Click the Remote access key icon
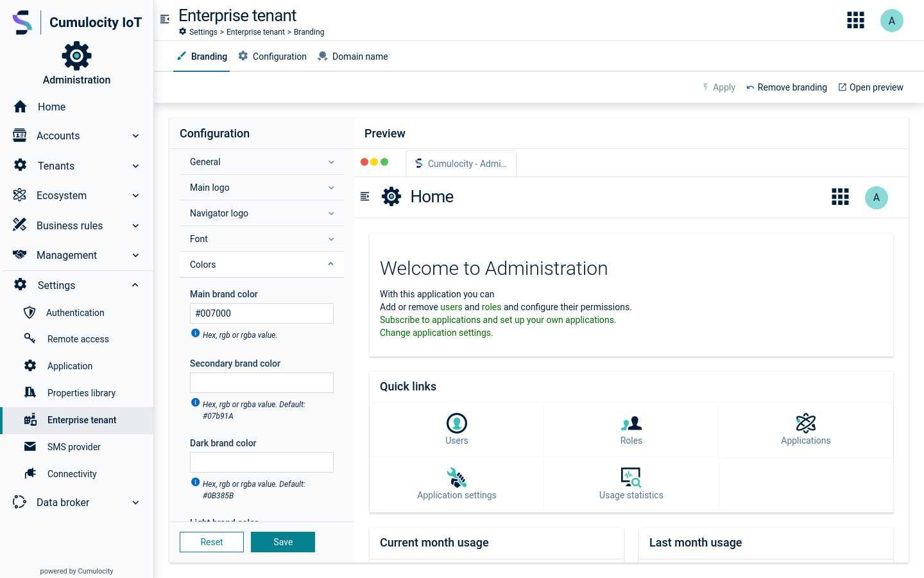This screenshot has width=924, height=578. coord(30,338)
